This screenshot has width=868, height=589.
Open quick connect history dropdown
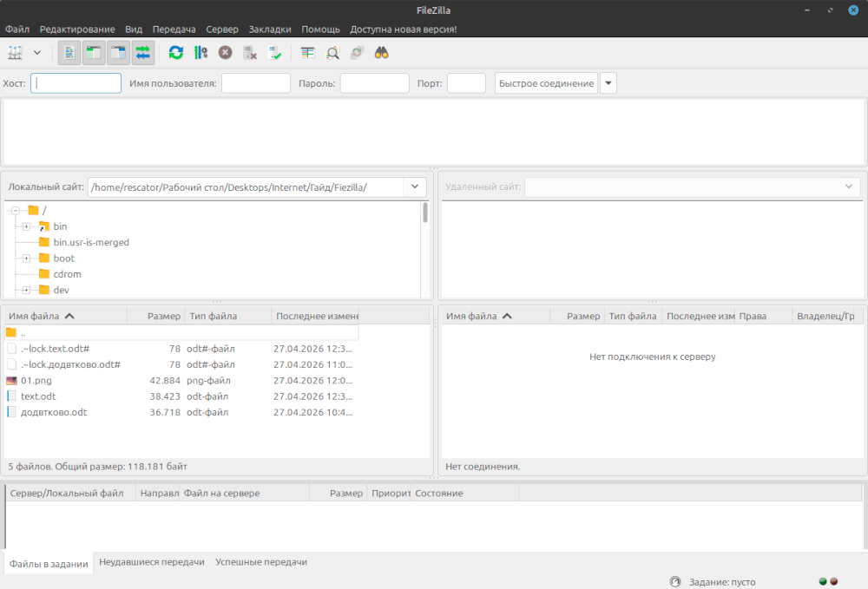(x=608, y=83)
